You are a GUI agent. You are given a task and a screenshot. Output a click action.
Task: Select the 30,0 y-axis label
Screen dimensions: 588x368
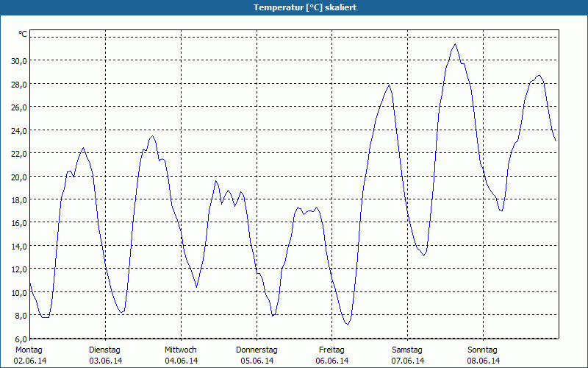point(18,60)
